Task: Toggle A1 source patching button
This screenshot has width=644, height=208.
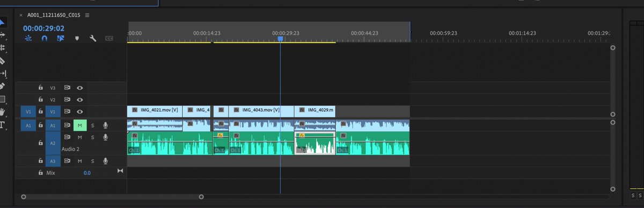Action: coord(28,125)
